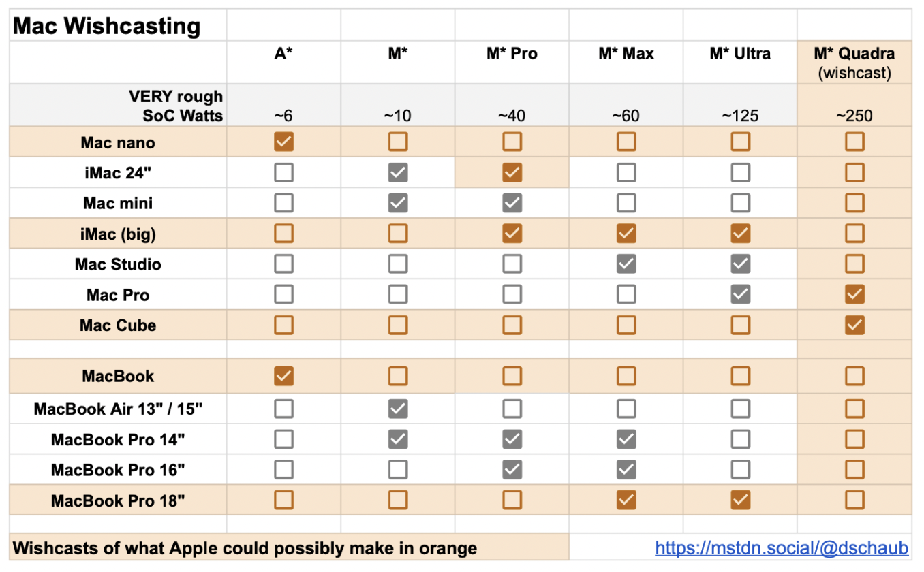Click the M* Quadra (wishcast) header cell

854,63
